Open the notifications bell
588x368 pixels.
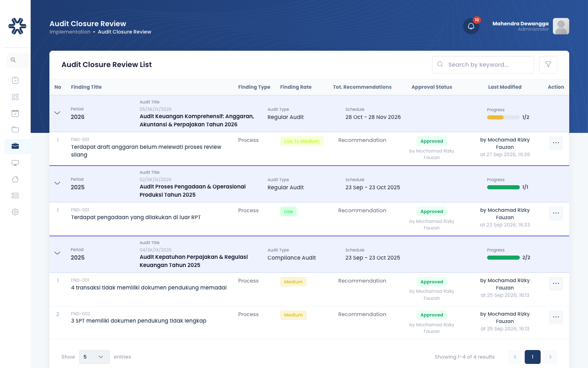[x=471, y=26]
